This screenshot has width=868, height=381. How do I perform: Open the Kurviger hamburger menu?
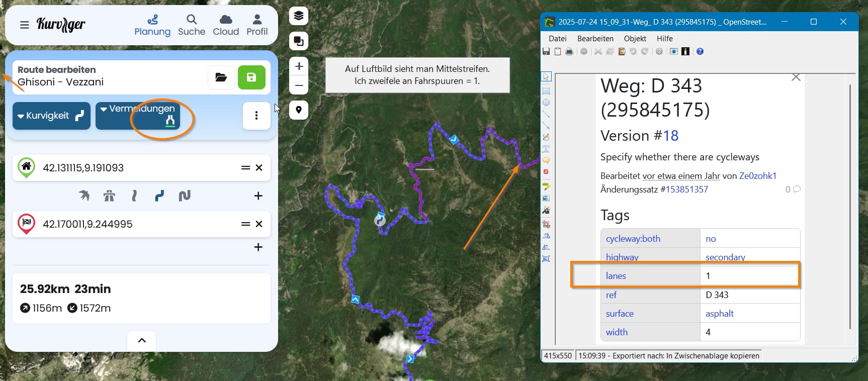tap(24, 25)
